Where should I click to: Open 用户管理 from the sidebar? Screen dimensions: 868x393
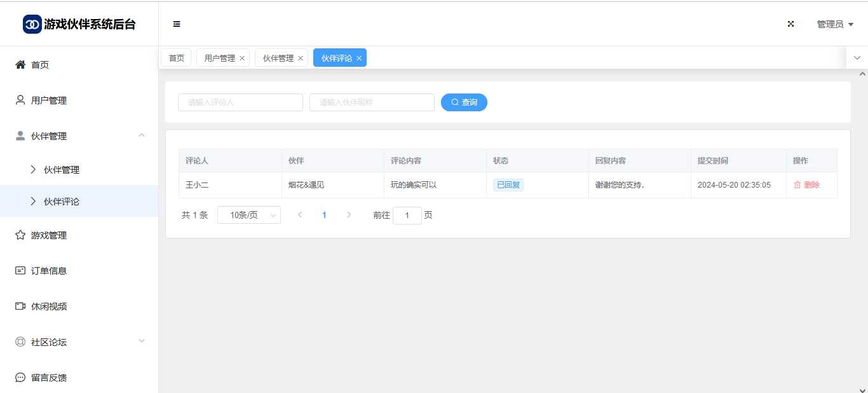pos(49,100)
